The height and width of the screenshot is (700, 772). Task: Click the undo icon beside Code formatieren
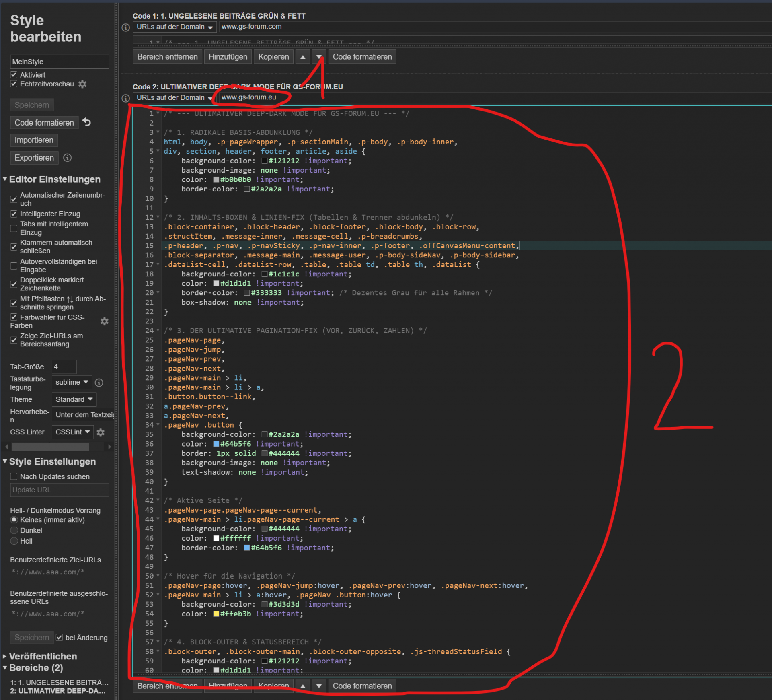click(86, 122)
